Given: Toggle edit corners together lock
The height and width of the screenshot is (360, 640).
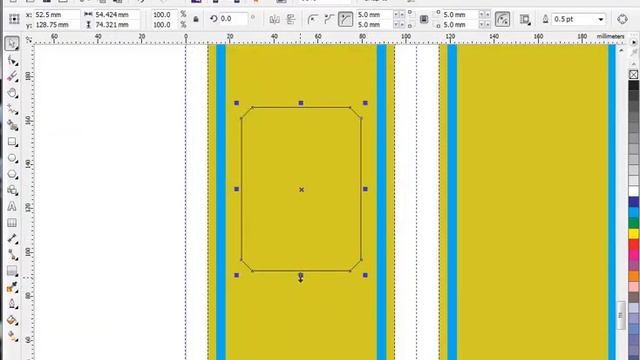Looking at the screenshot, I should (x=424, y=19).
